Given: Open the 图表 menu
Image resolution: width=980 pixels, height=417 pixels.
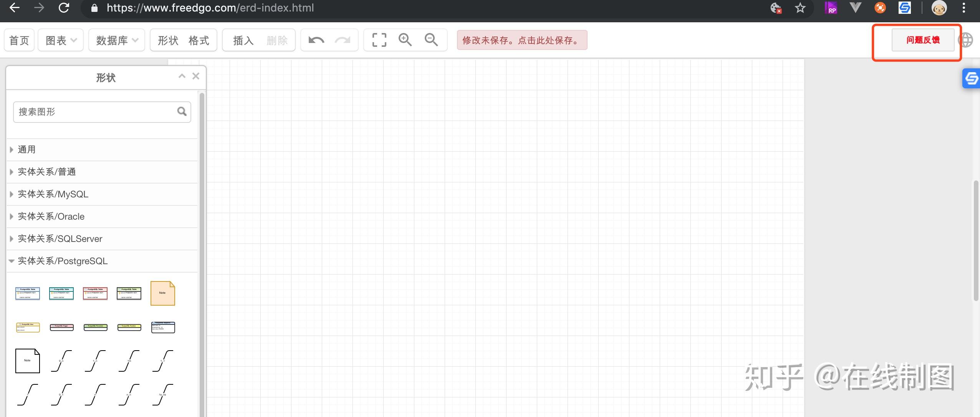Looking at the screenshot, I should point(60,40).
